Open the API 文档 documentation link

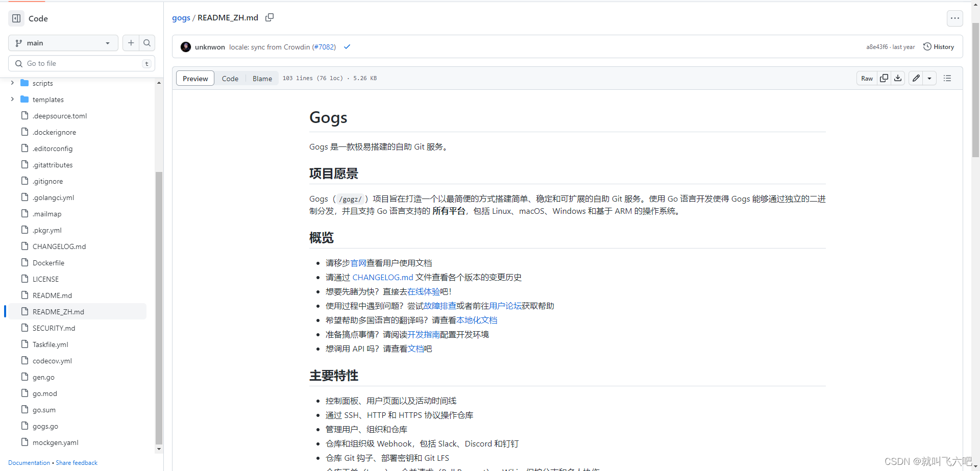(x=415, y=349)
